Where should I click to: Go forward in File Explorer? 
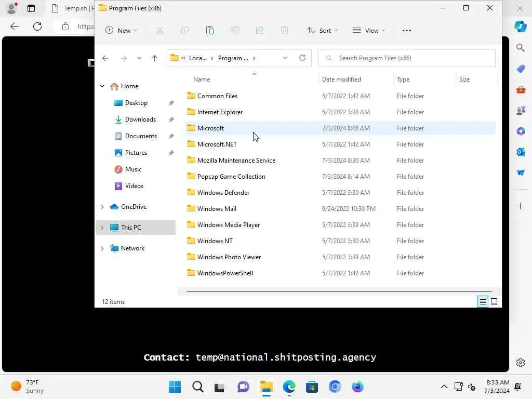[124, 58]
